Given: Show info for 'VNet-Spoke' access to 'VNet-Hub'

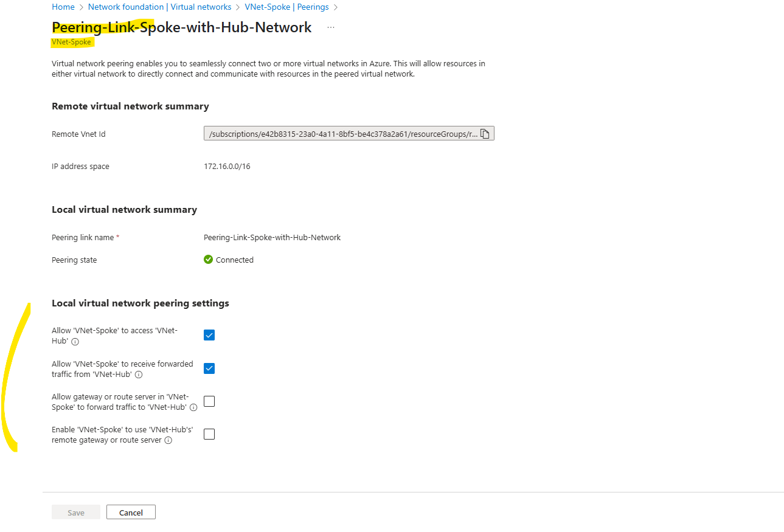Looking at the screenshot, I should point(75,342).
